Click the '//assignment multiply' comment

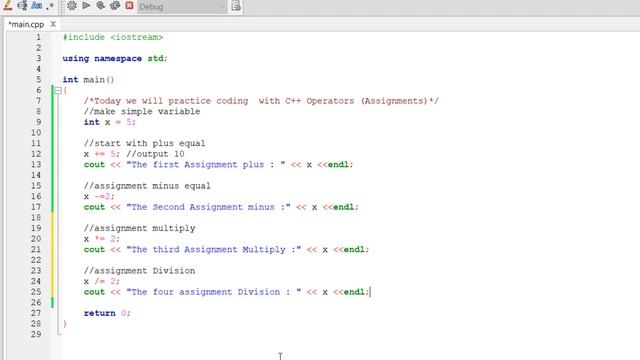click(140, 228)
